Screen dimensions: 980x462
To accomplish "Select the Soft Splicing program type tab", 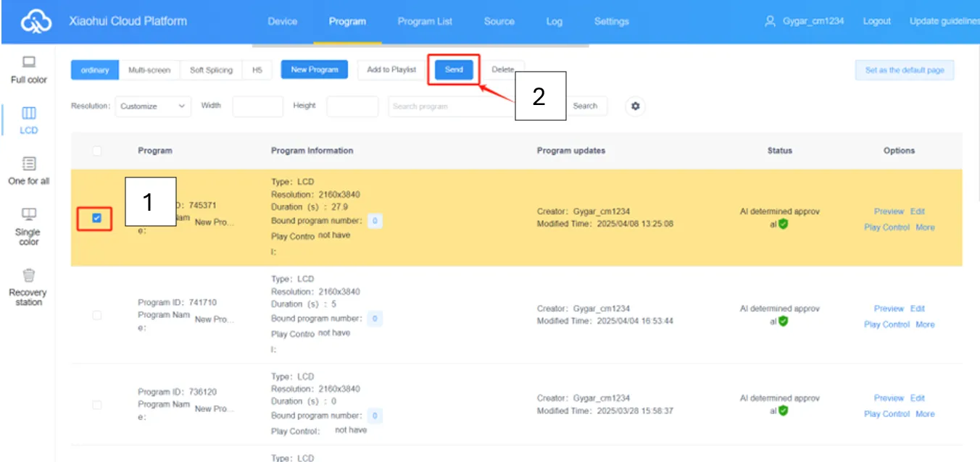I will (211, 70).
